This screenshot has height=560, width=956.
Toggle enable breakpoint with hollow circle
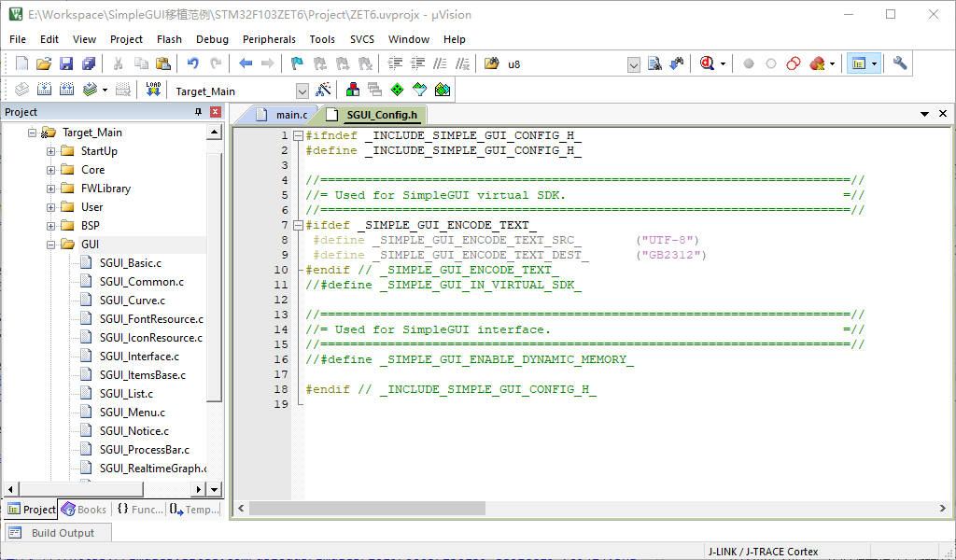tap(771, 63)
